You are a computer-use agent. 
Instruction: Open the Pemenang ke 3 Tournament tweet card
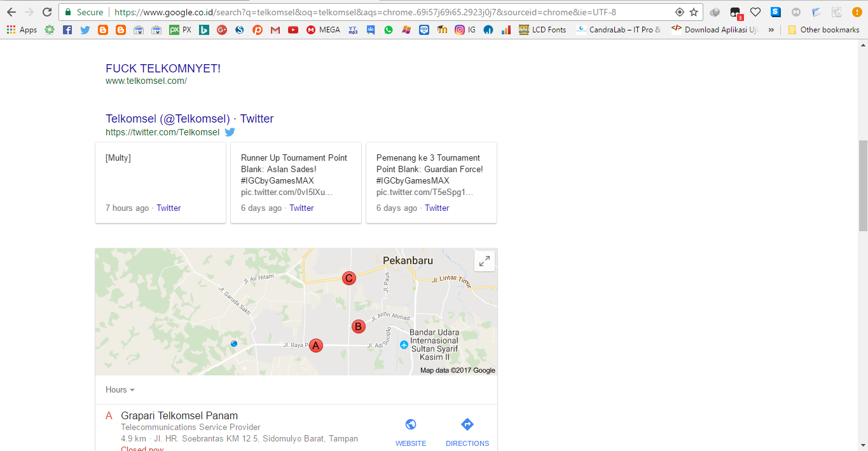click(x=431, y=182)
